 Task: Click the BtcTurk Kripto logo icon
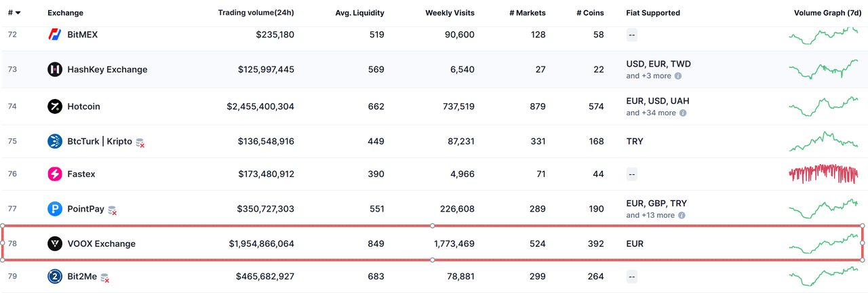click(55, 141)
